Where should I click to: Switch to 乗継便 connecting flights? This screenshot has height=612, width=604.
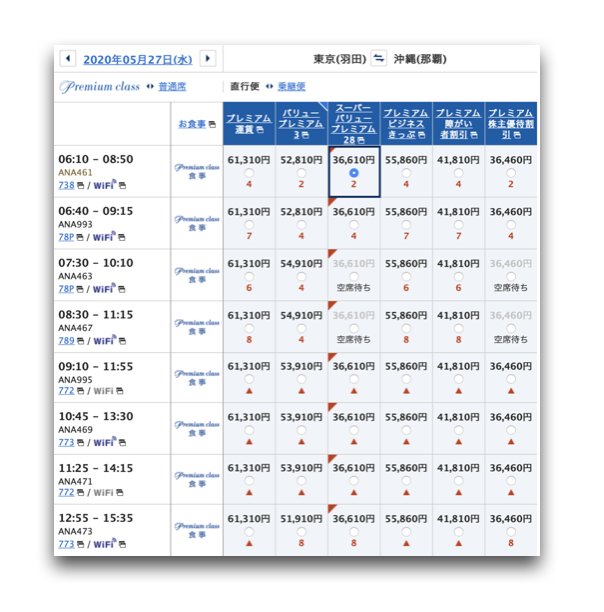(291, 86)
